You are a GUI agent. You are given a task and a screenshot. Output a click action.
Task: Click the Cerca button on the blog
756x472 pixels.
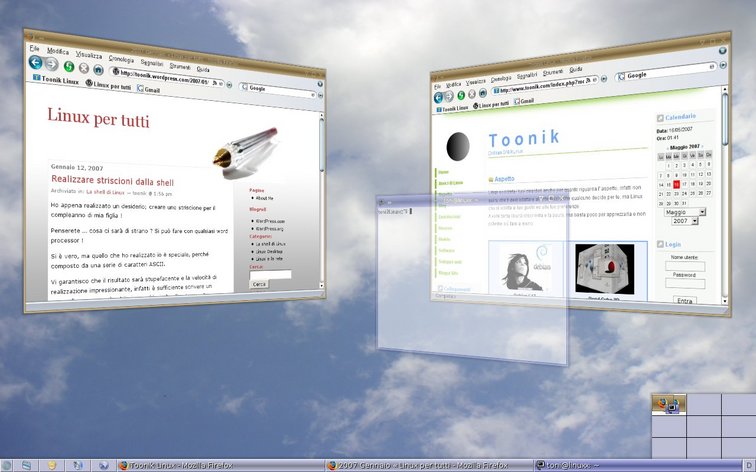259,284
